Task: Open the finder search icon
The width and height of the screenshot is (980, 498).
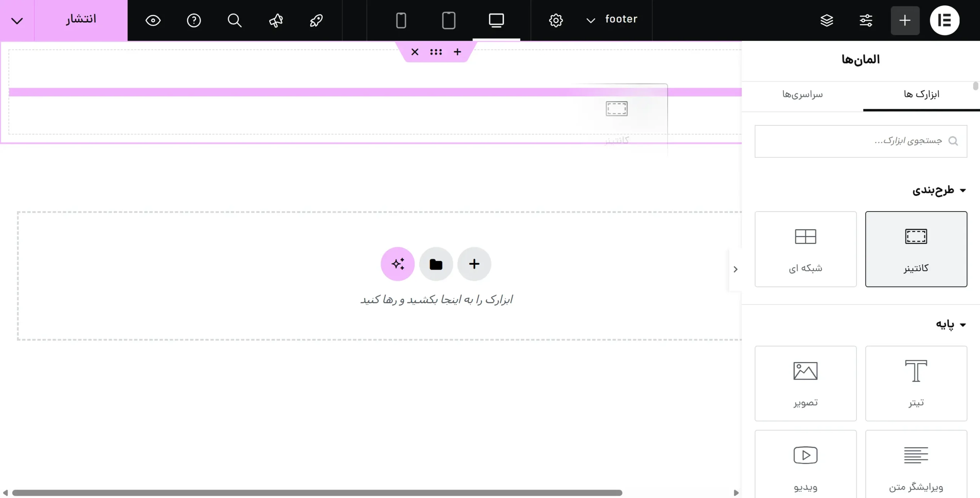Action: (235, 20)
